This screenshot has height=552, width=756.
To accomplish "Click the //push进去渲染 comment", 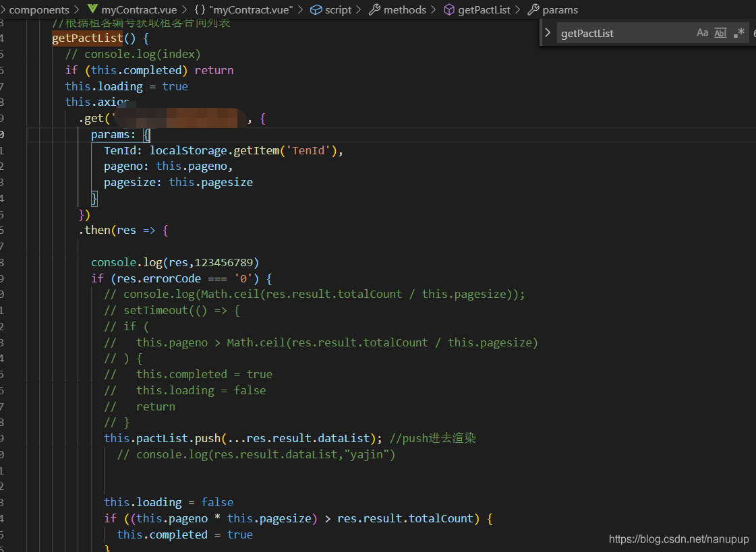I will pyautogui.click(x=432, y=438).
